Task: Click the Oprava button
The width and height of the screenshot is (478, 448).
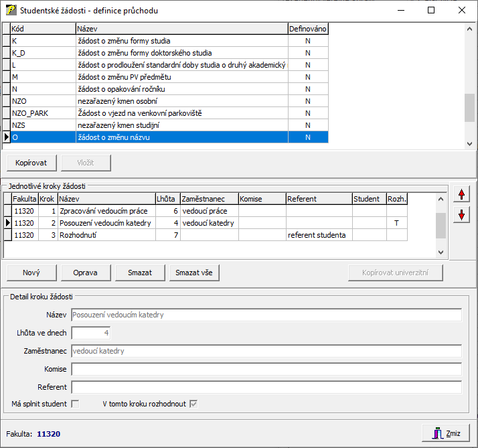Action: click(86, 273)
